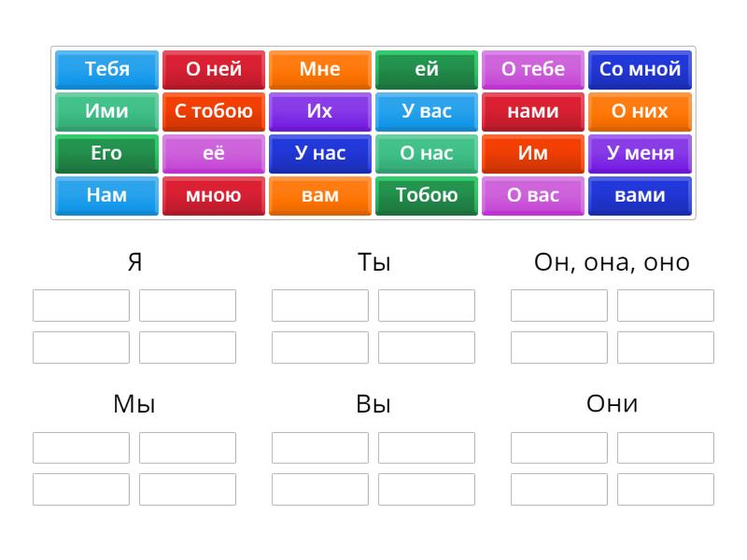Select the orange "О них" tile

[640, 111]
